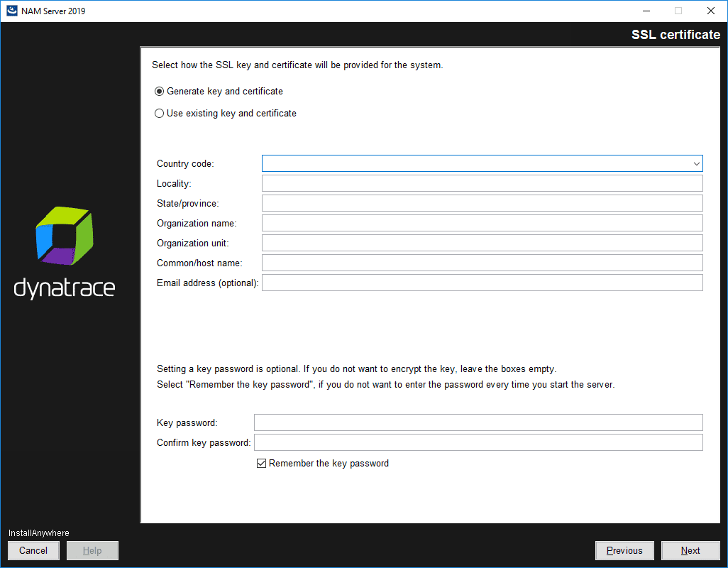
Task: Click the Cancel button
Action: (33, 551)
